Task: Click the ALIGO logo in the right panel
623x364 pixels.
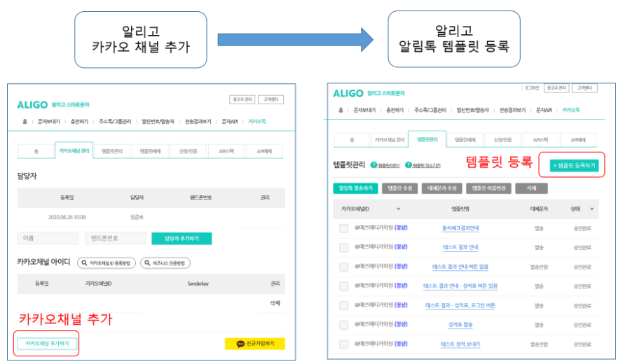Action: click(x=348, y=93)
